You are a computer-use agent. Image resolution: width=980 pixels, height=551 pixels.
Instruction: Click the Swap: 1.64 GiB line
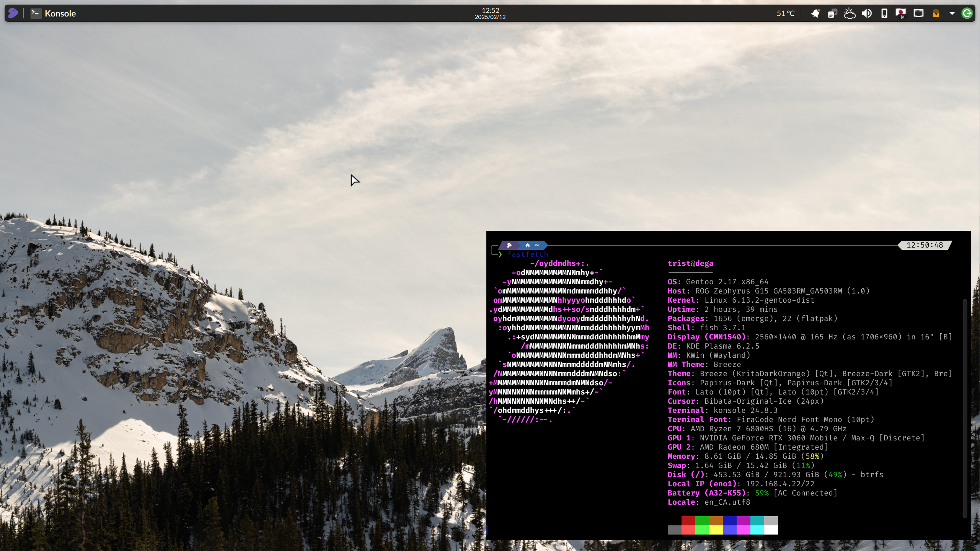tap(741, 466)
